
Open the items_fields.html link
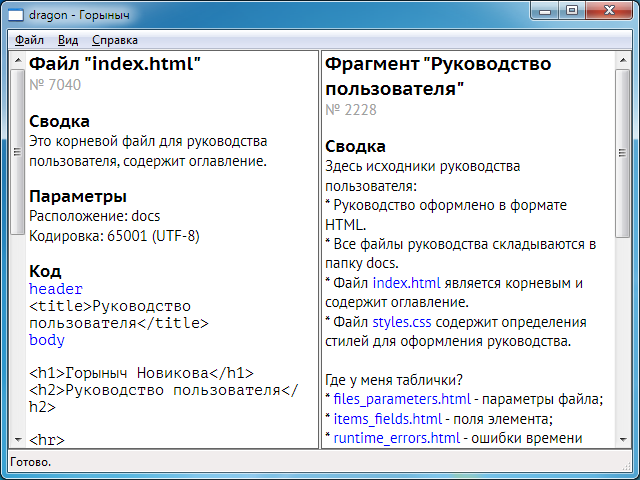[x=388, y=419]
